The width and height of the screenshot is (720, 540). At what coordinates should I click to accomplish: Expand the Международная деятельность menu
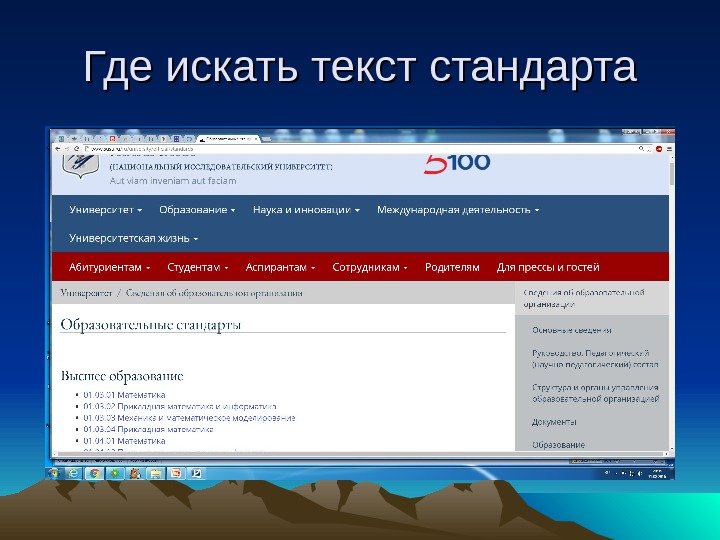click(x=458, y=210)
